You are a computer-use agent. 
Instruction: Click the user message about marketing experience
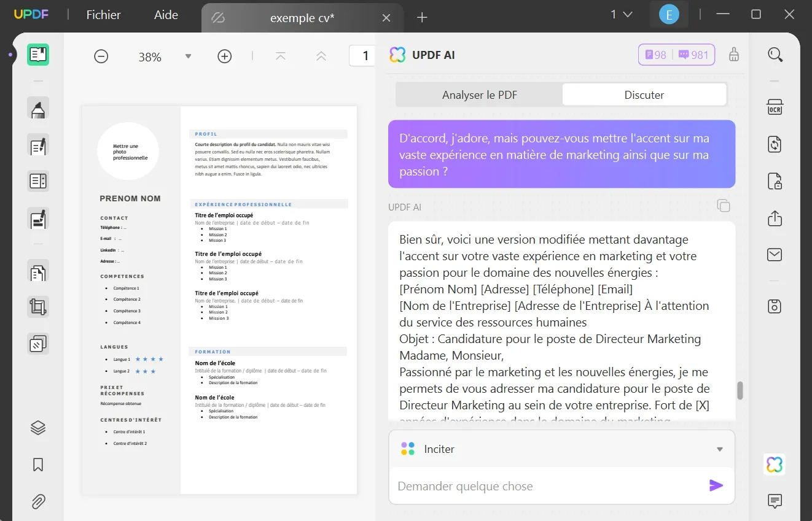point(561,155)
